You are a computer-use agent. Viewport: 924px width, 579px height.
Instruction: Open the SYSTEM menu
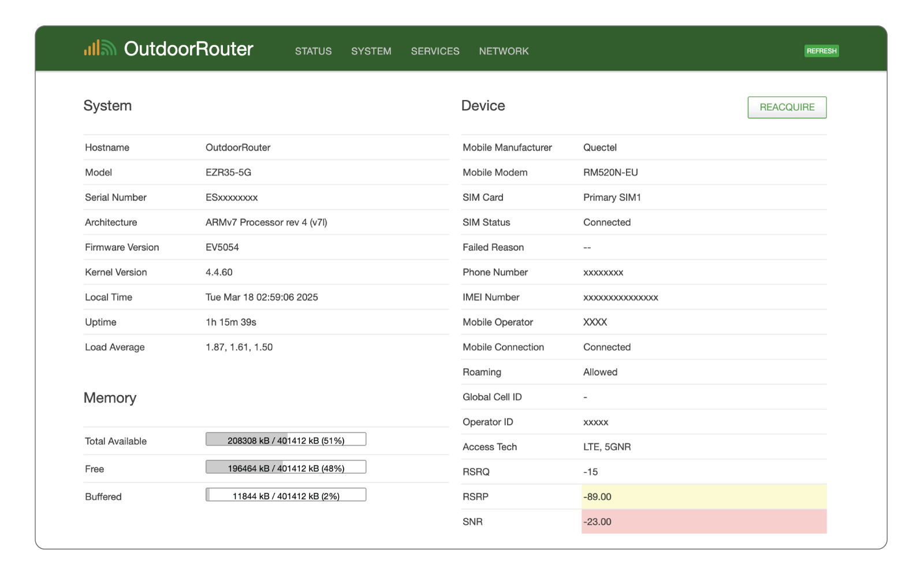click(x=371, y=51)
